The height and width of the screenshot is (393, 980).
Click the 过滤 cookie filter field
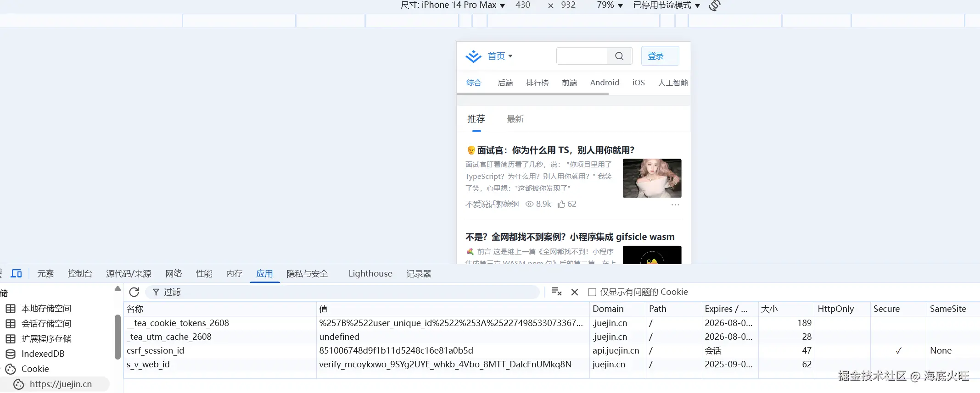pos(342,292)
